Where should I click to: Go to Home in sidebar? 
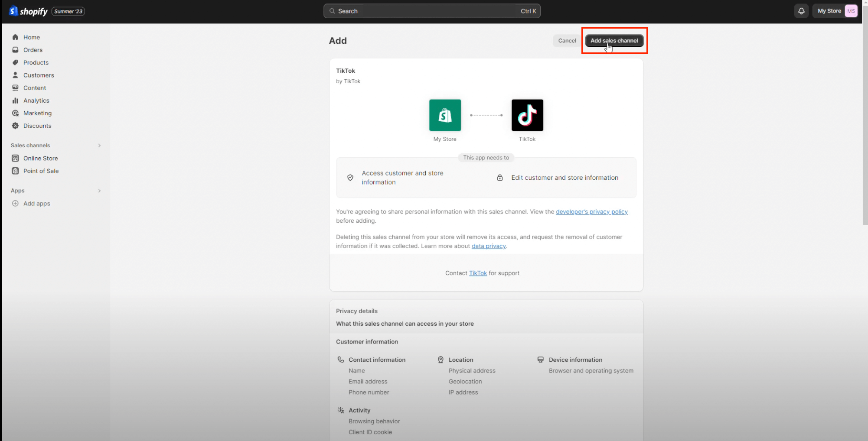tap(31, 37)
